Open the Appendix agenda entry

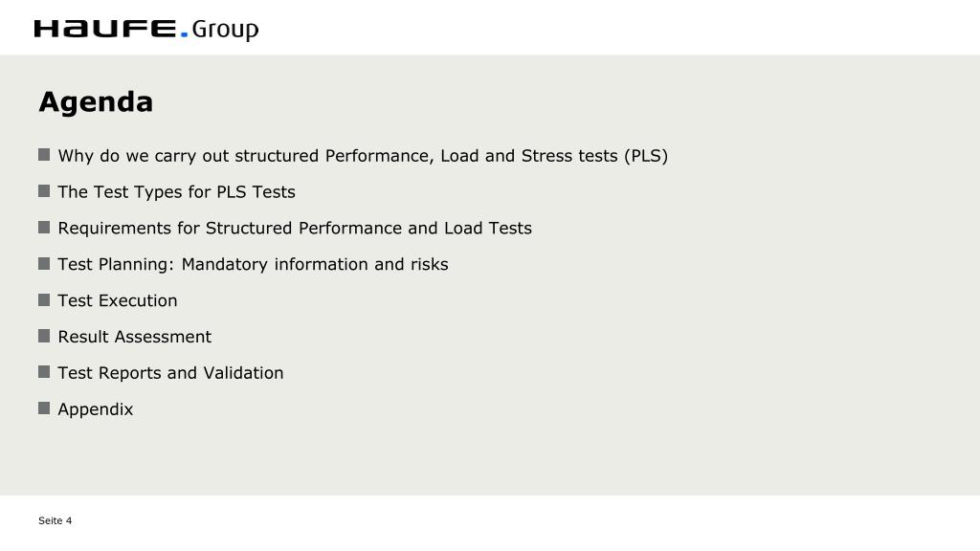96,409
